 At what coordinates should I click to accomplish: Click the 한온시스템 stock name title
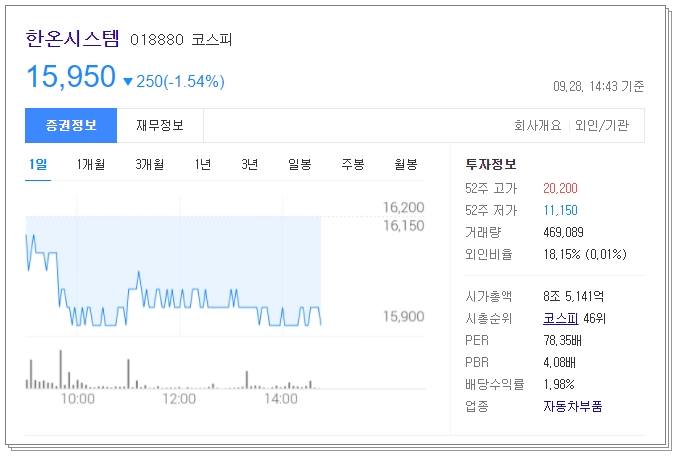(x=72, y=38)
